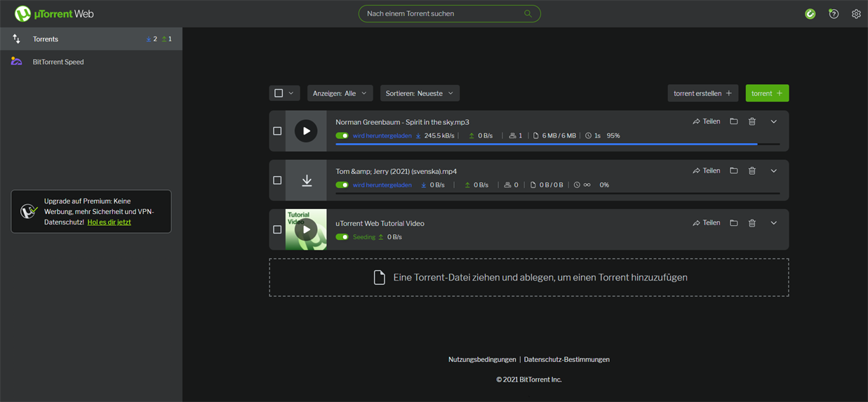Click the file size icon in Tom & Jerry row

point(533,185)
